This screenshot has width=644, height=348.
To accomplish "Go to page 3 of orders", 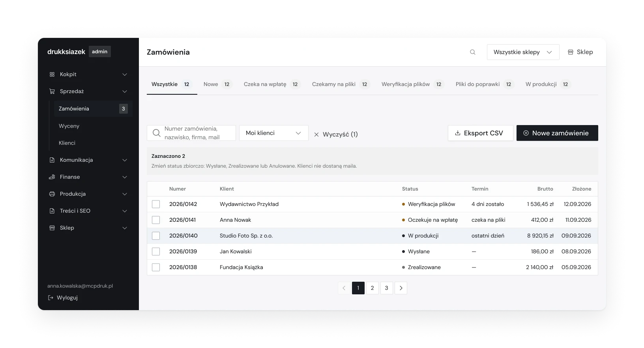I will (x=387, y=288).
